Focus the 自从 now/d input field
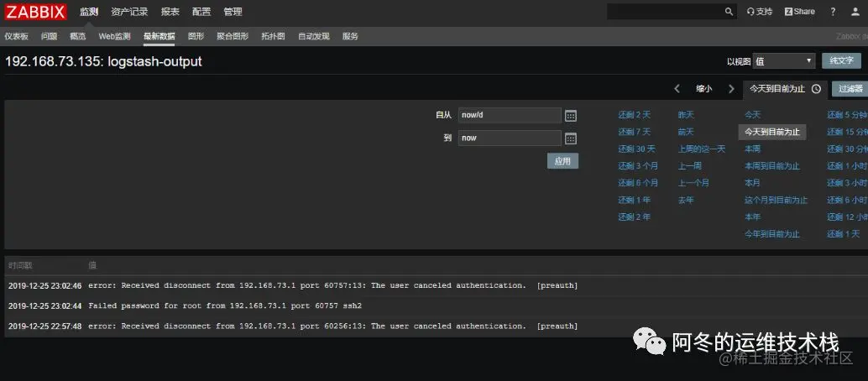Screen dimensions: 868x381 tap(510, 115)
